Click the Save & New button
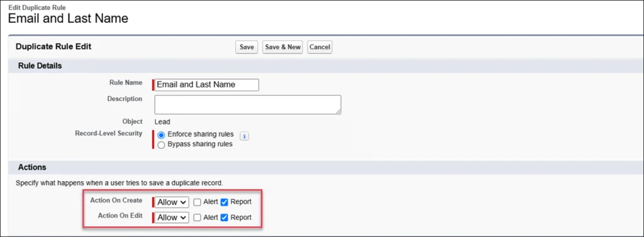This screenshot has height=237, width=644. [x=283, y=47]
